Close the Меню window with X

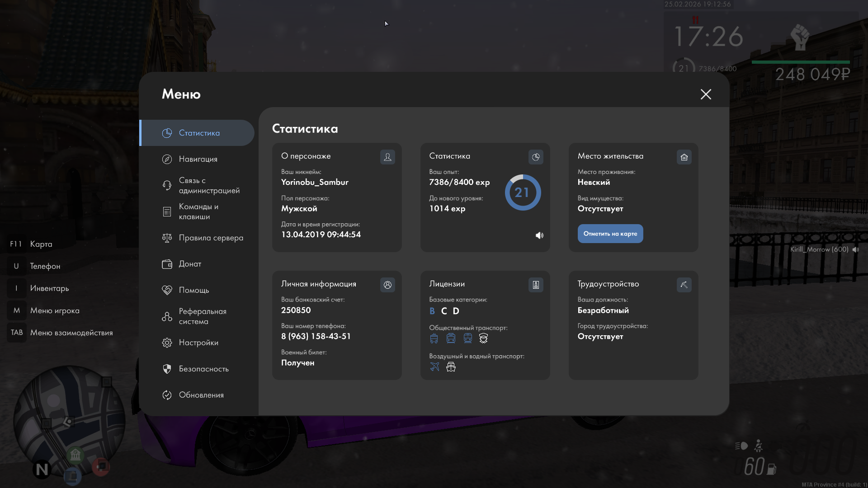point(706,94)
